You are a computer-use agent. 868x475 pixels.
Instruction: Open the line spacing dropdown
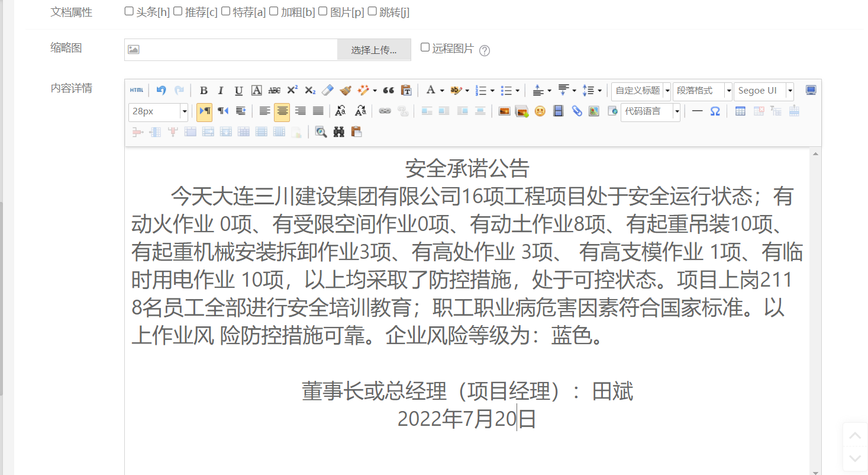point(599,91)
